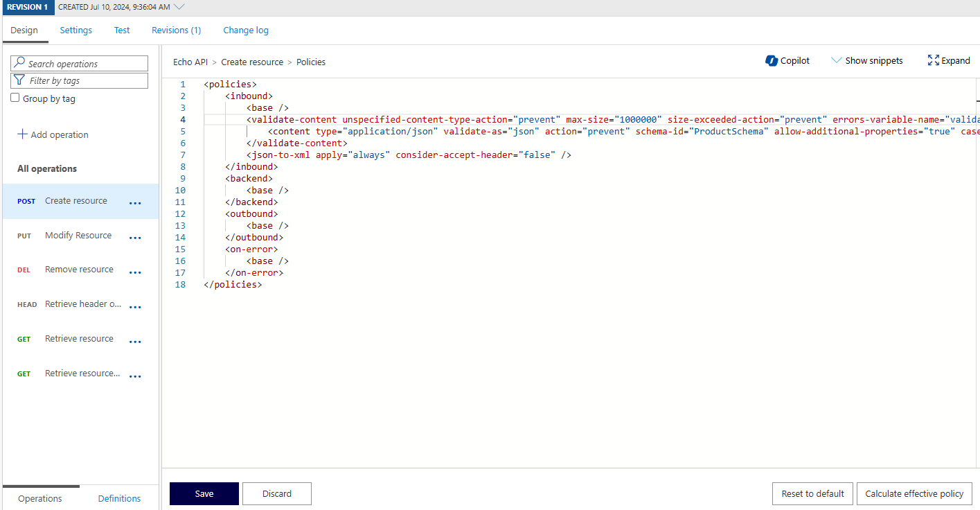The image size is (980, 510).
Task: Open ellipsis menu for Retrieve resource
Action: pyautogui.click(x=135, y=342)
